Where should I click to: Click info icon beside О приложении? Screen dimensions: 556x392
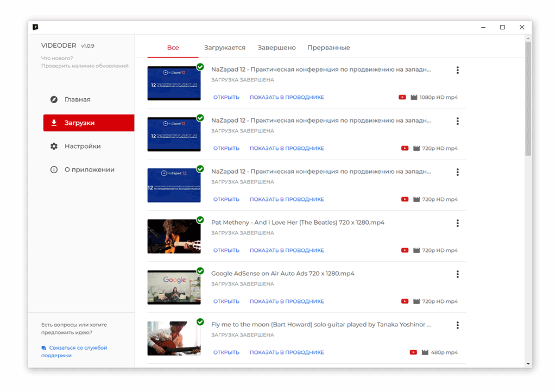coord(54,170)
